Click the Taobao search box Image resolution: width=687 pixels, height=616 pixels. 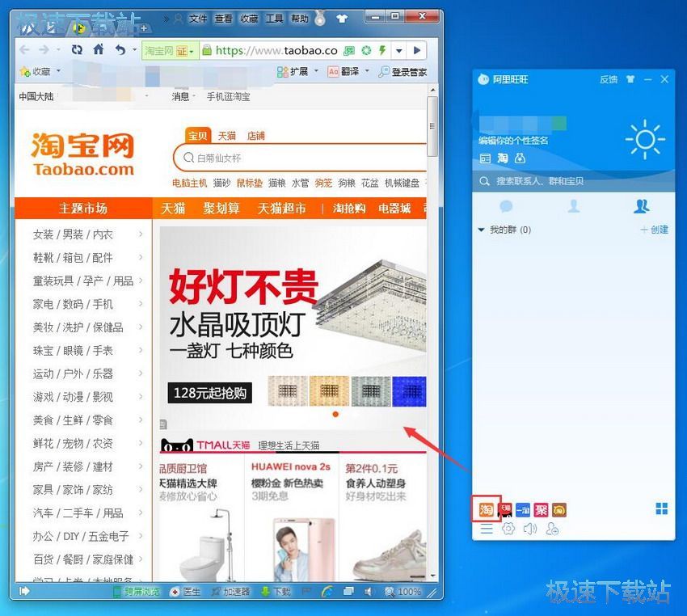(x=301, y=158)
